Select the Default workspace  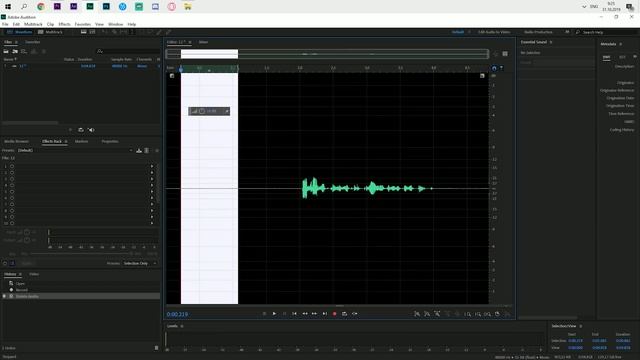click(458, 32)
